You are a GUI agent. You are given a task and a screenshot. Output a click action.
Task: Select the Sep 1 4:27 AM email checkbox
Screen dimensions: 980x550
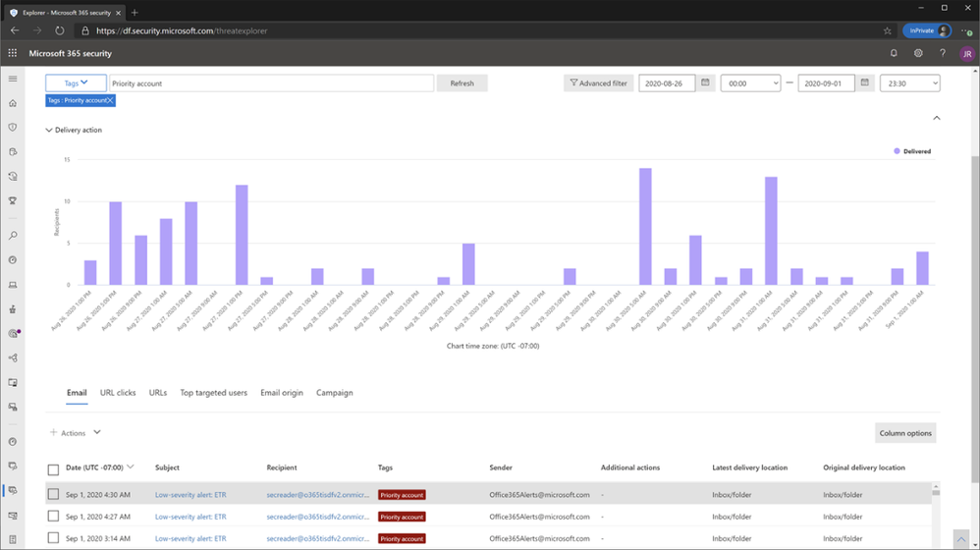pos(53,517)
